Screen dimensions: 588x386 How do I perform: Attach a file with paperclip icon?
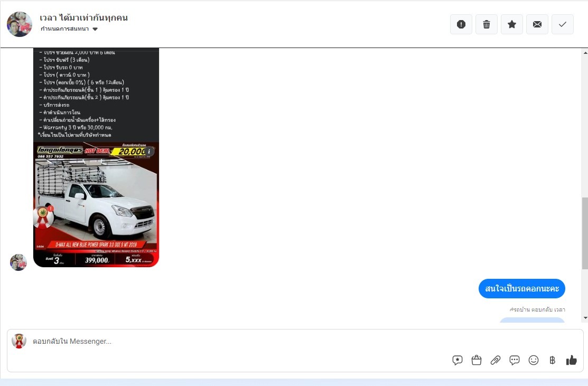pos(496,360)
